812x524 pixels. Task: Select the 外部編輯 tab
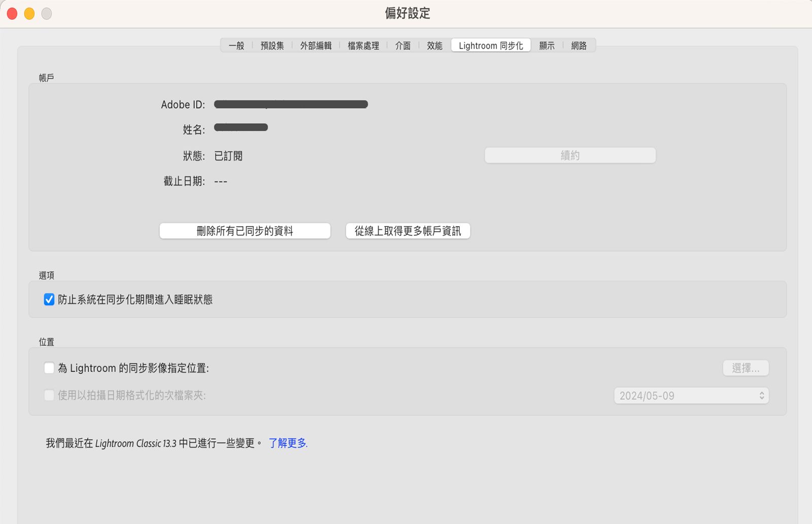click(316, 45)
